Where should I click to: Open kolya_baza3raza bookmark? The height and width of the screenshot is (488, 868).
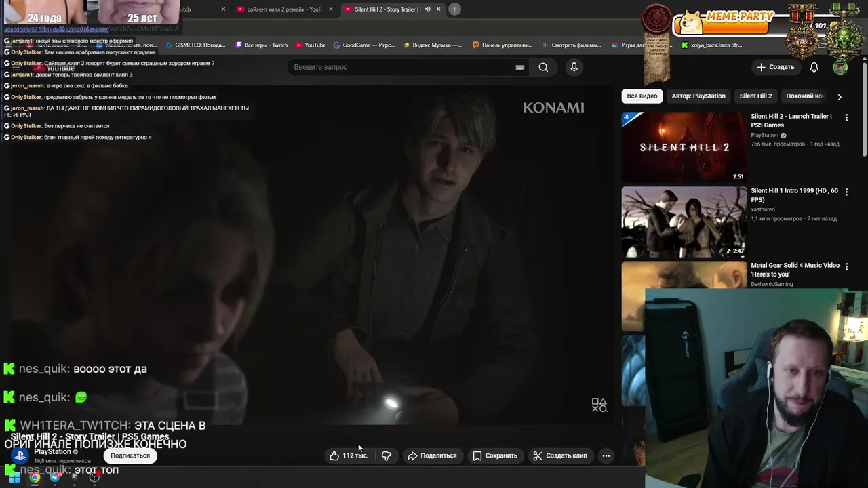tap(712, 45)
